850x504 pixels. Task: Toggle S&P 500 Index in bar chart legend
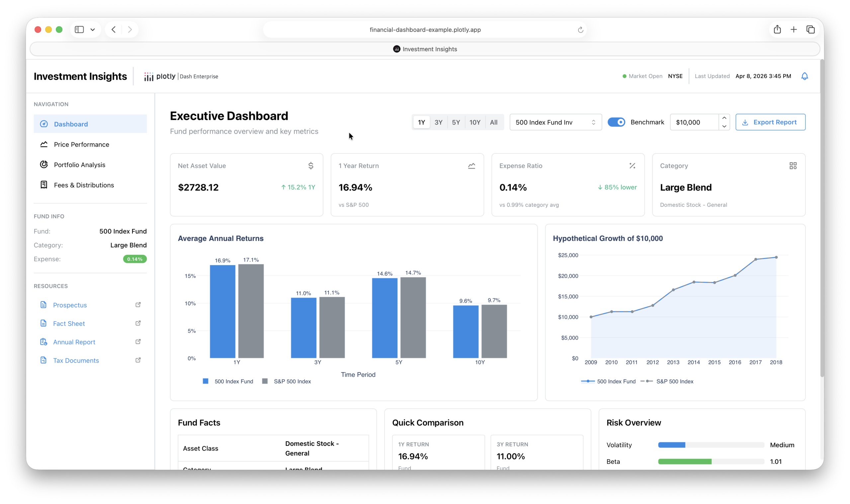(x=287, y=381)
